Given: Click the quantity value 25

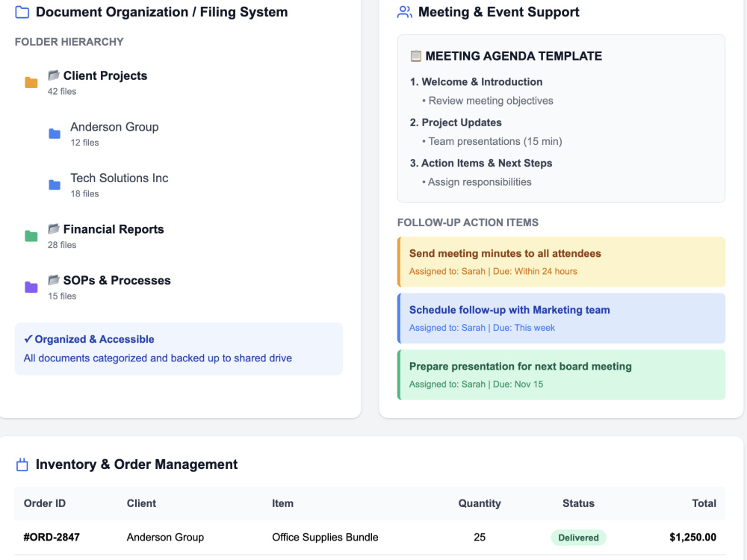Looking at the screenshot, I should click(x=480, y=537).
